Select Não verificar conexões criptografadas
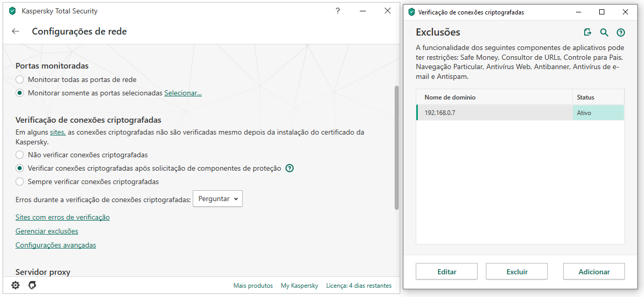The width and height of the screenshot is (644, 297). coord(20,155)
